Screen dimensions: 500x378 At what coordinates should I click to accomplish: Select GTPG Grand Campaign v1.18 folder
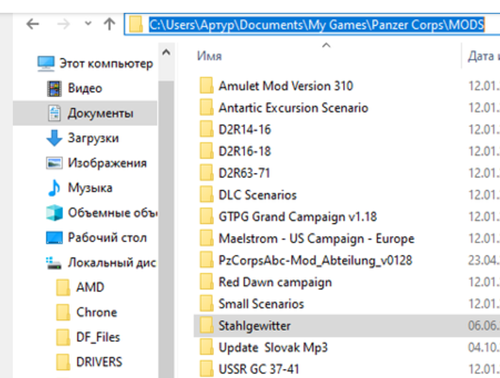tap(298, 217)
